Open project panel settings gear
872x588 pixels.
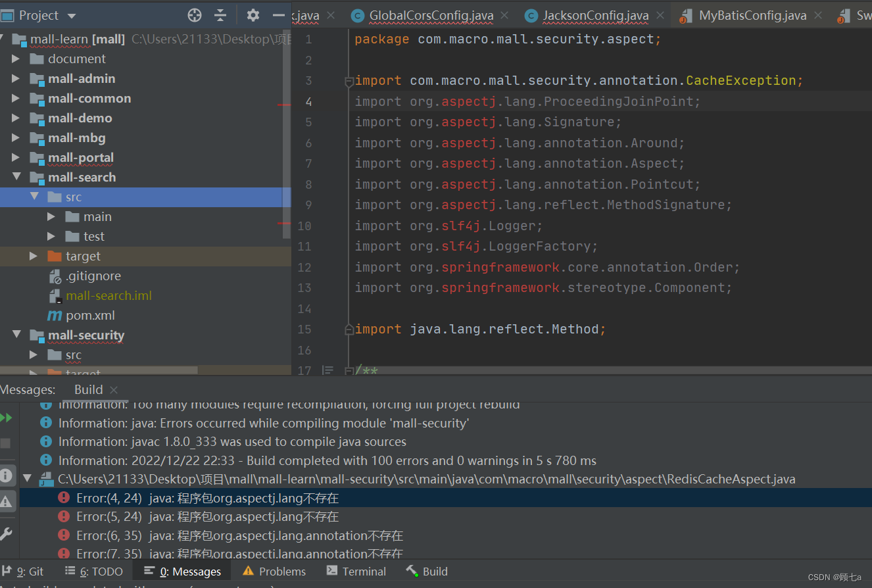point(253,15)
